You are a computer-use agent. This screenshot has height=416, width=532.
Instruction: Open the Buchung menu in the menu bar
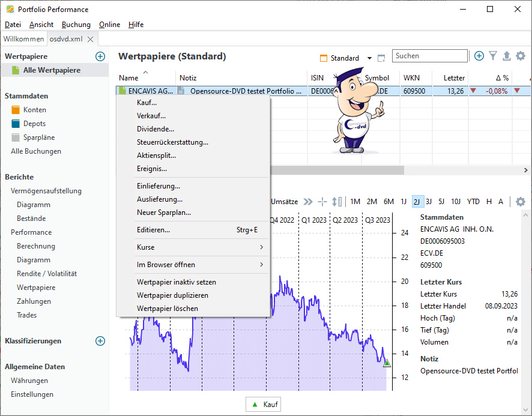pos(76,25)
